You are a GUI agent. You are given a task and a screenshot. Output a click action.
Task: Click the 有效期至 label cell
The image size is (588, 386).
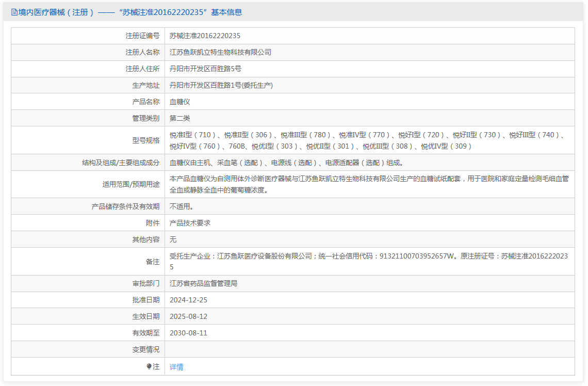88,333
